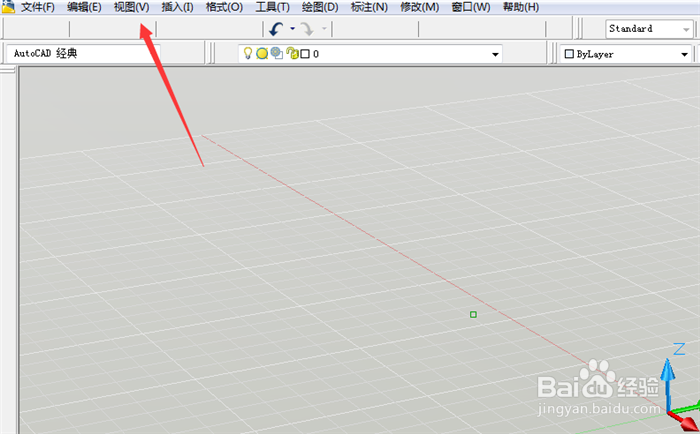Open the 绘图(D) menu
The width and height of the screenshot is (700, 434).
pos(320,7)
